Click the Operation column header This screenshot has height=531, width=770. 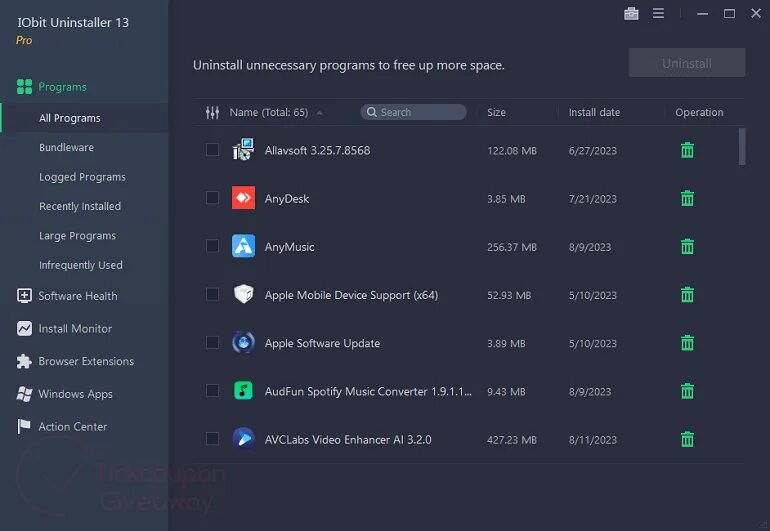point(699,112)
